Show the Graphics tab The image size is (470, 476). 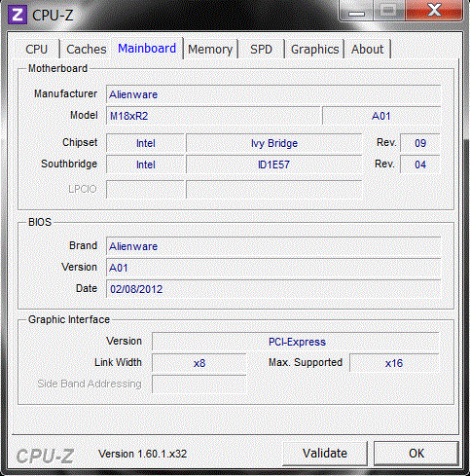point(314,50)
